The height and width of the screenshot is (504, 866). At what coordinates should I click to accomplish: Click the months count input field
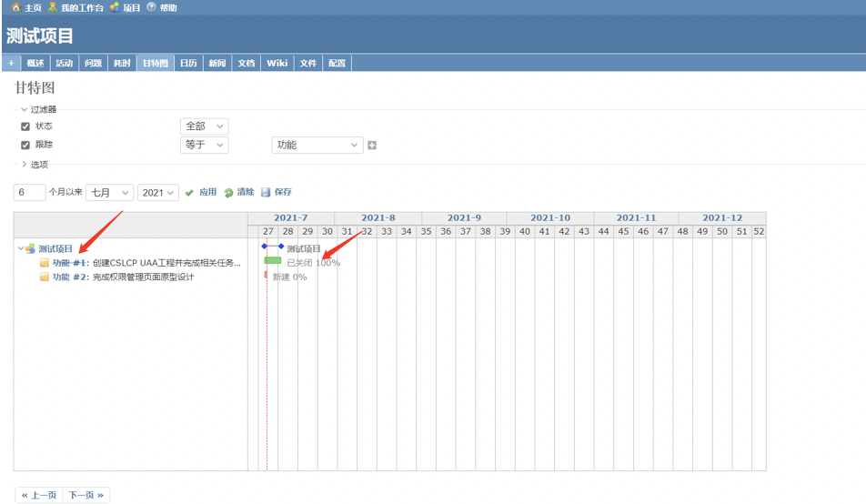29,192
